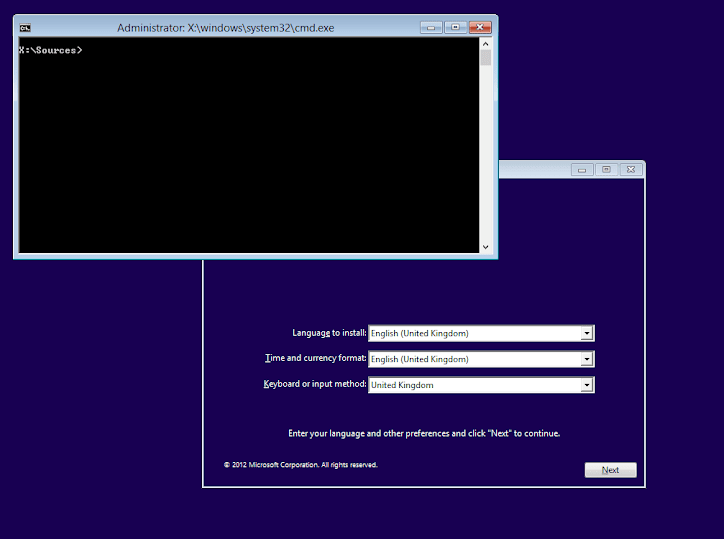Open the Time and currency format dropdown
The height and width of the screenshot is (539, 724).
point(586,359)
